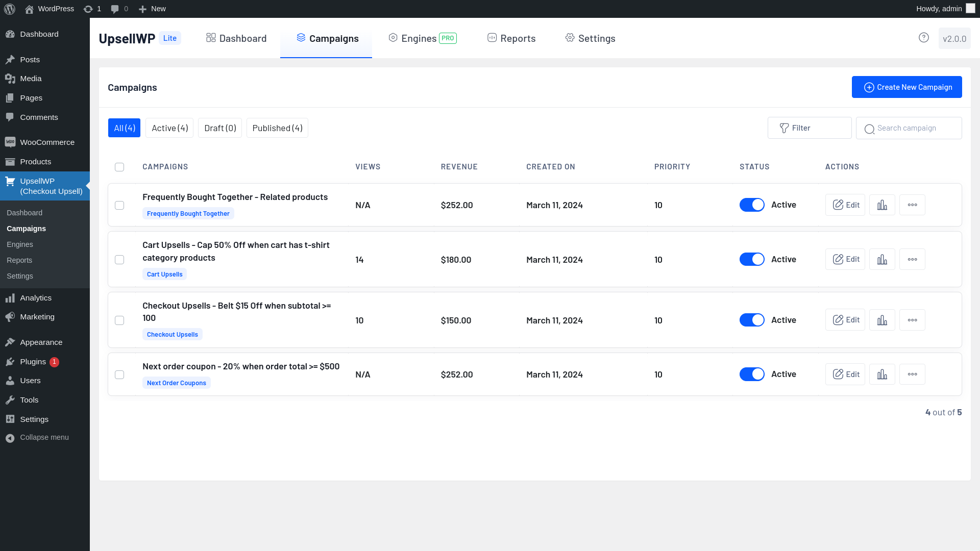
Task: Show Draft (0) campaigns
Action: 220,128
